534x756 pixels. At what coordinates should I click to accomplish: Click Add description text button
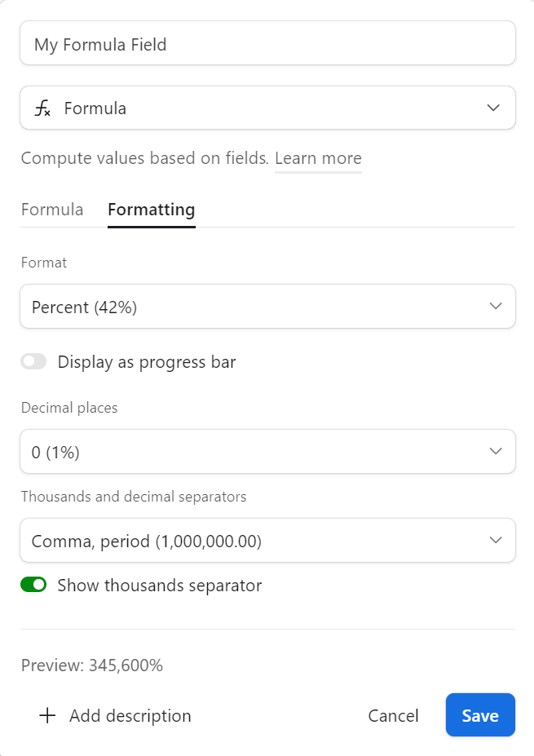pyautogui.click(x=130, y=716)
